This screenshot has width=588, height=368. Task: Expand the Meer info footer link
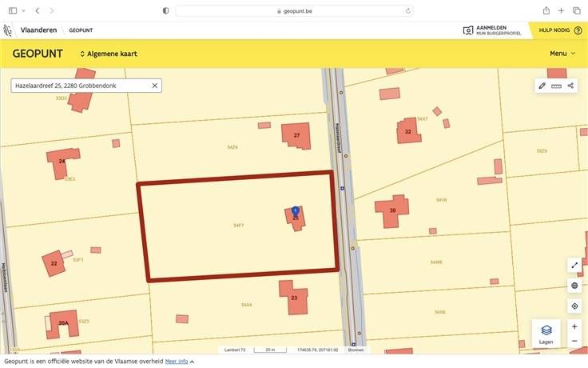[x=180, y=362]
